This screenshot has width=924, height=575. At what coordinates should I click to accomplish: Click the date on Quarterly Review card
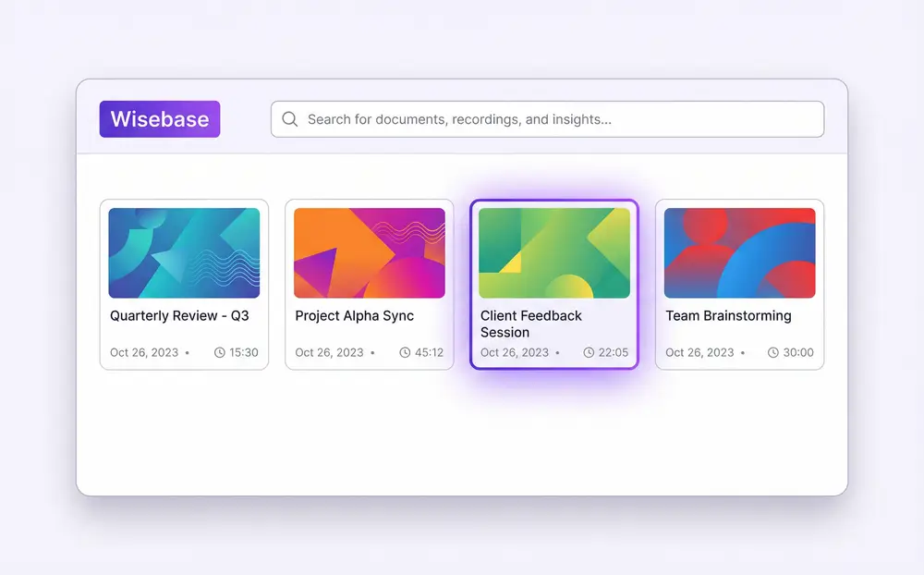point(144,352)
